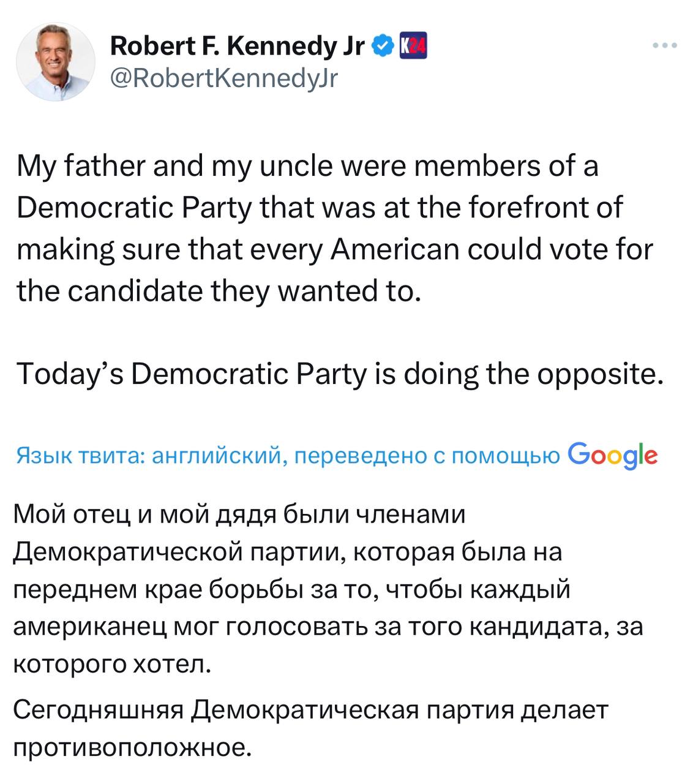Click the display name Robert F. Kennedy Jr
This screenshot has width=693, height=784.
(238, 45)
